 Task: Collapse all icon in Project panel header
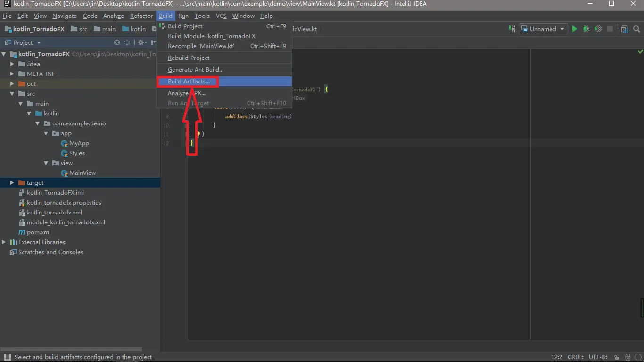pos(127,42)
